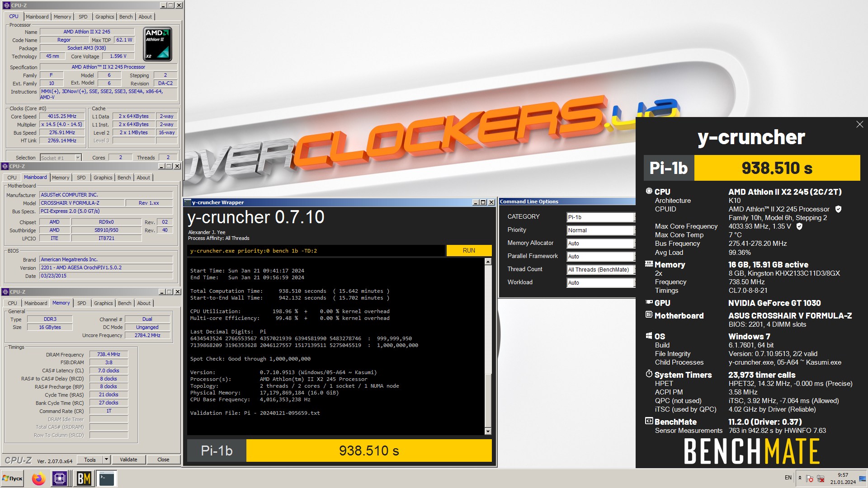Click the y-cruncher.exe command line field
This screenshot has width=868, height=488.
pyautogui.click(x=316, y=251)
